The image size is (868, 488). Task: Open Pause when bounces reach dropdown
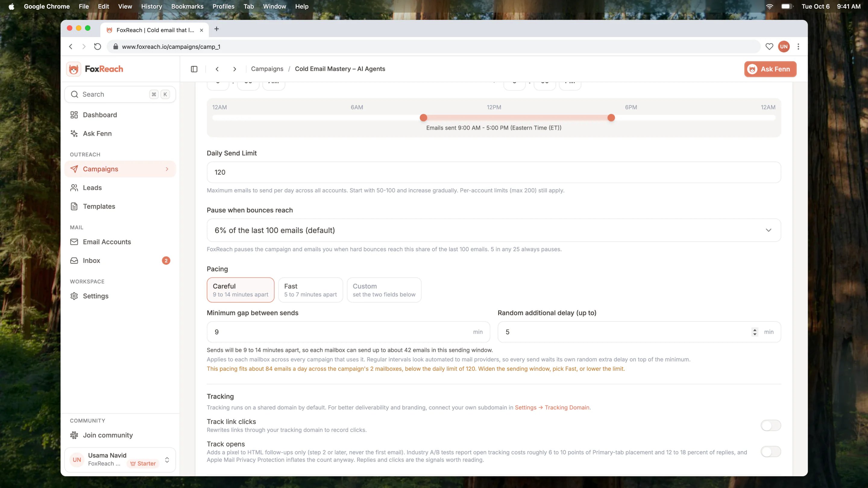tap(494, 230)
